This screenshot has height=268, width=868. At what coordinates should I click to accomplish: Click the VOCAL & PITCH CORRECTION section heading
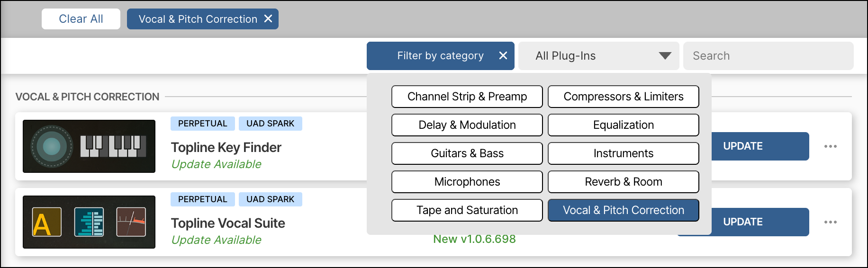[87, 97]
